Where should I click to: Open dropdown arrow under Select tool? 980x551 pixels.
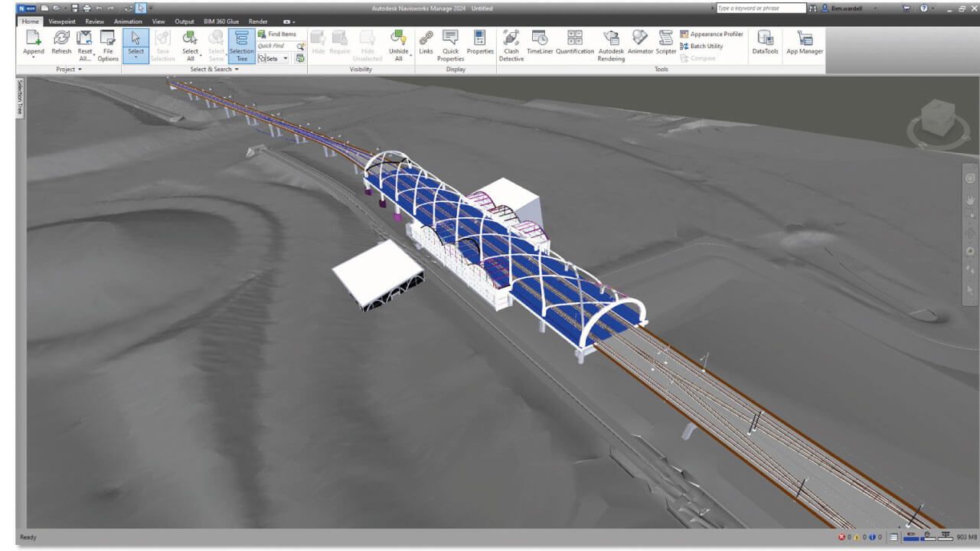pyautogui.click(x=136, y=58)
